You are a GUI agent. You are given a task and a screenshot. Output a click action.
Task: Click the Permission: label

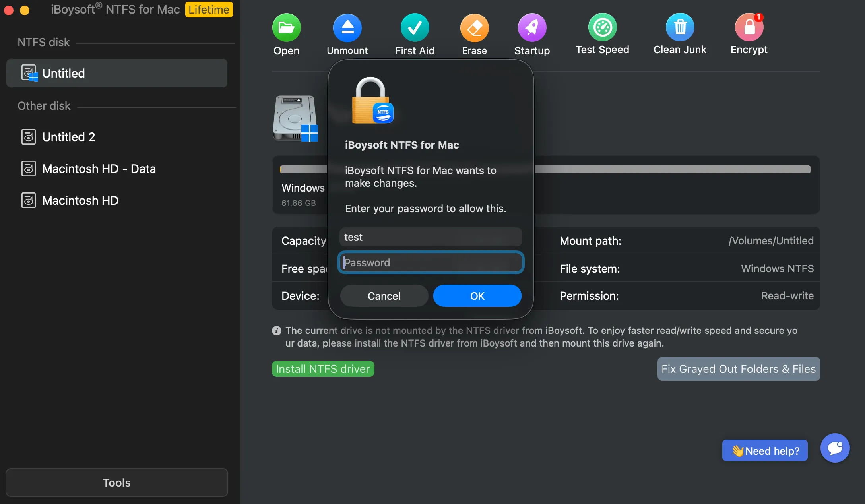click(x=589, y=296)
